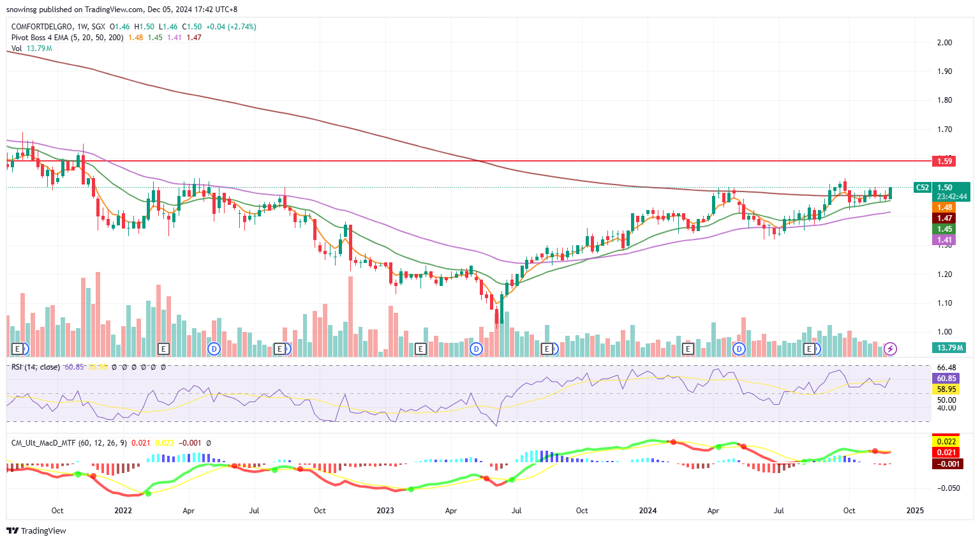Click the dividend marker near May 2024
980x542 pixels.
point(739,349)
